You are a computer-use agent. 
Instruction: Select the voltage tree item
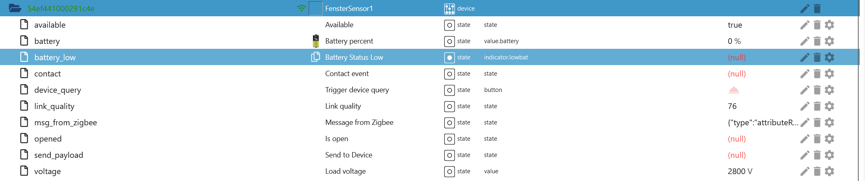coord(48,171)
